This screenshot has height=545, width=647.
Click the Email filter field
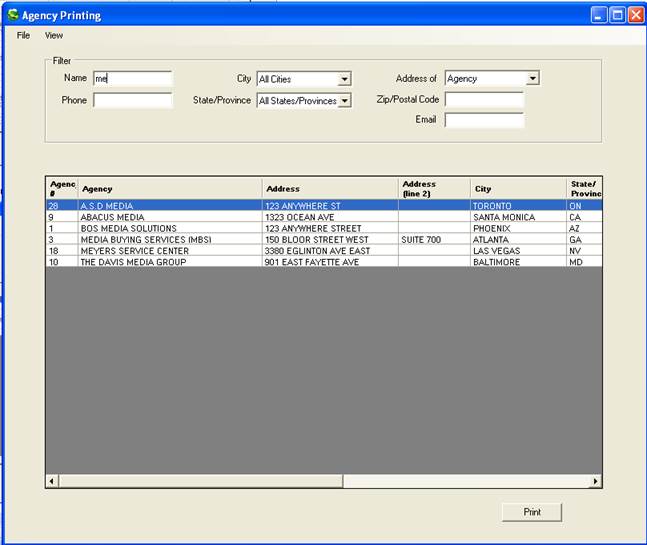tap(484, 121)
